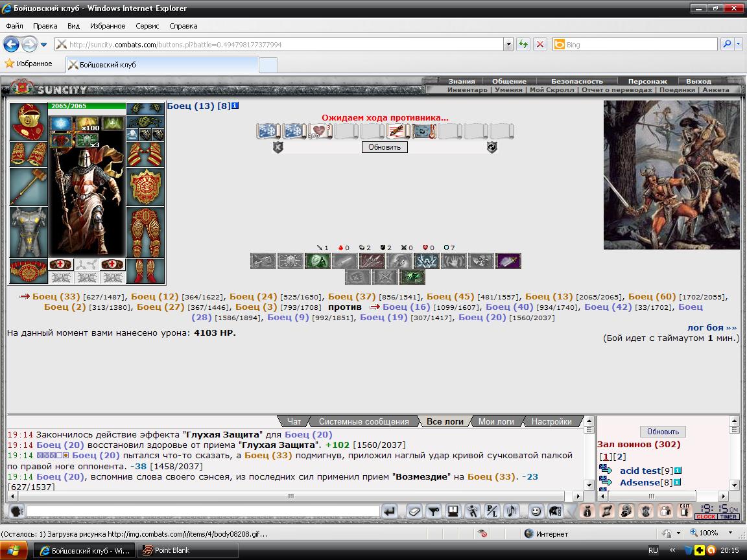Activate the gray crossed swords skill
The height and width of the screenshot is (560, 747).
385,277
